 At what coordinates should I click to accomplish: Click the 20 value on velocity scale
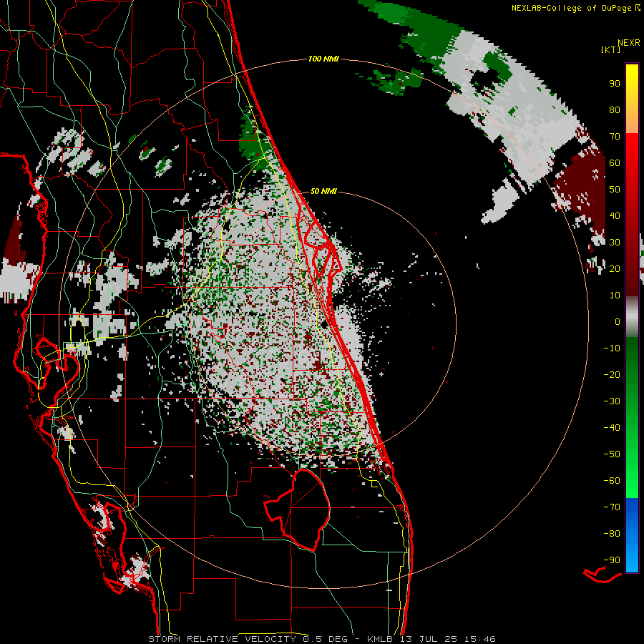tap(615, 269)
